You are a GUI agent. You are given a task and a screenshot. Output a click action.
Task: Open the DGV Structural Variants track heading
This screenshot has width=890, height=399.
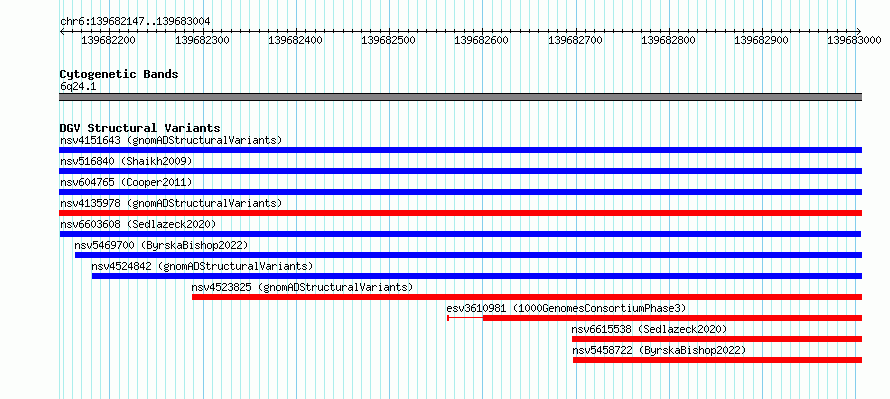point(140,128)
